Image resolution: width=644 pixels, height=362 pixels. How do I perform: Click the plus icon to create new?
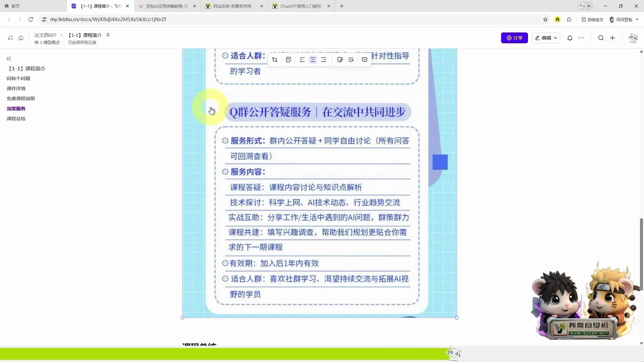612,38
